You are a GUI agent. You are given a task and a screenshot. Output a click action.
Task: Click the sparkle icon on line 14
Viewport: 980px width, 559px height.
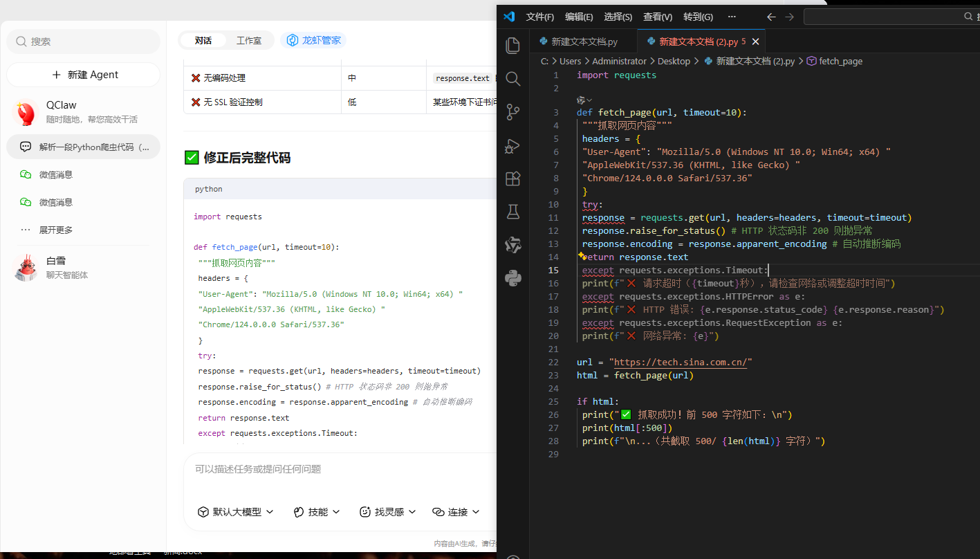point(582,256)
